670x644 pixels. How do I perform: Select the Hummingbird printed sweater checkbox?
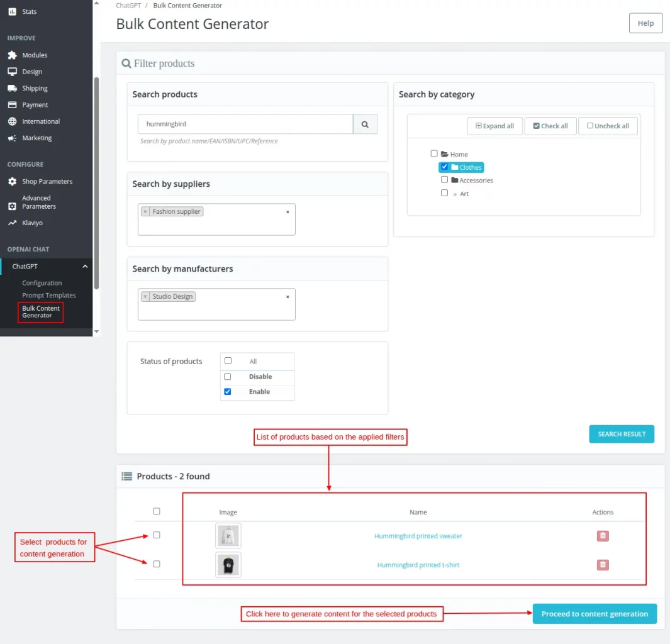[x=157, y=535]
